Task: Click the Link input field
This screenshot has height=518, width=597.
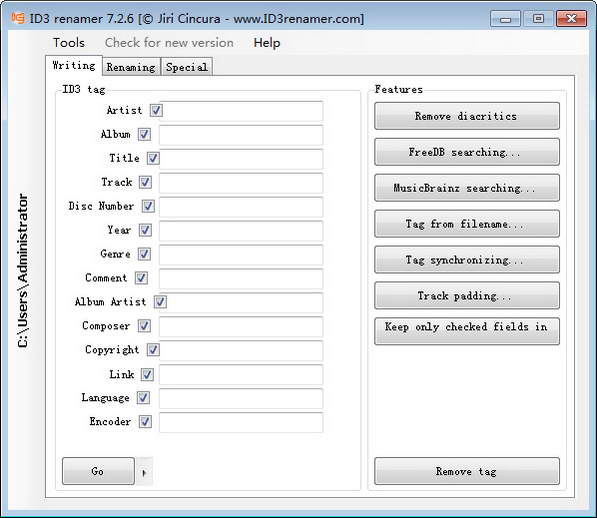Action: click(241, 375)
